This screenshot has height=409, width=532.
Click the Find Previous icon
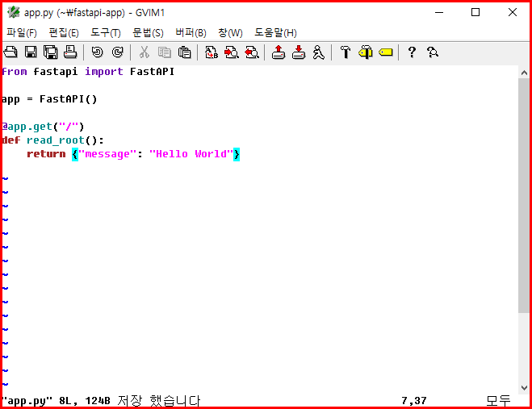pos(252,52)
